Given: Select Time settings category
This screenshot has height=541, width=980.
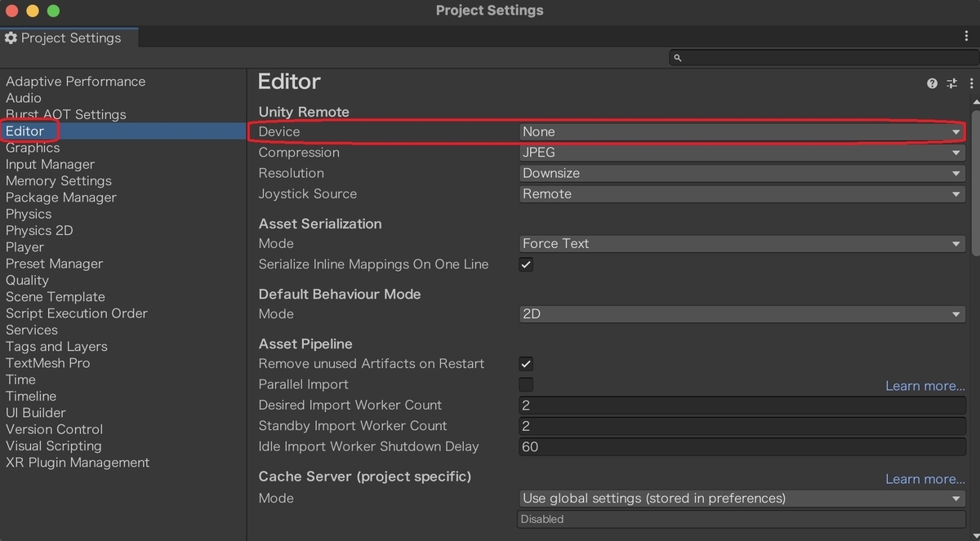Looking at the screenshot, I should [x=20, y=379].
